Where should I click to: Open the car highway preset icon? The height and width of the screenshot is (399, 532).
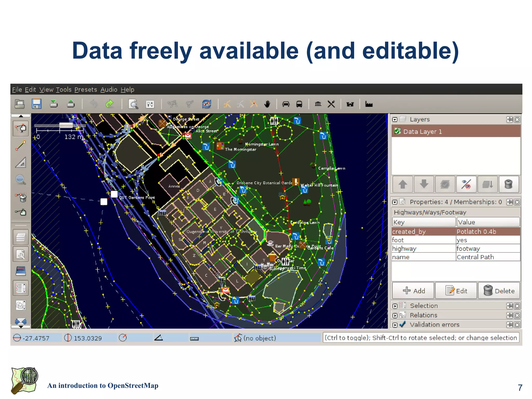coord(286,104)
